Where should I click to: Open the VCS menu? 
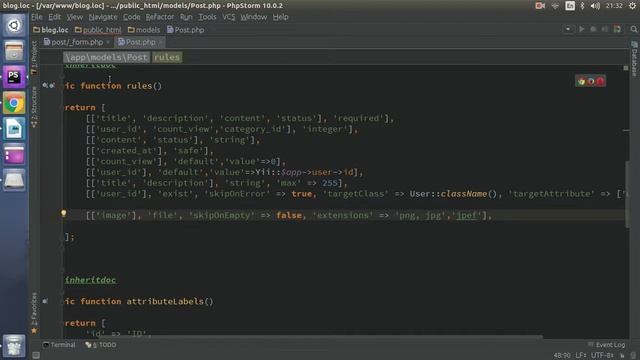coord(229,17)
